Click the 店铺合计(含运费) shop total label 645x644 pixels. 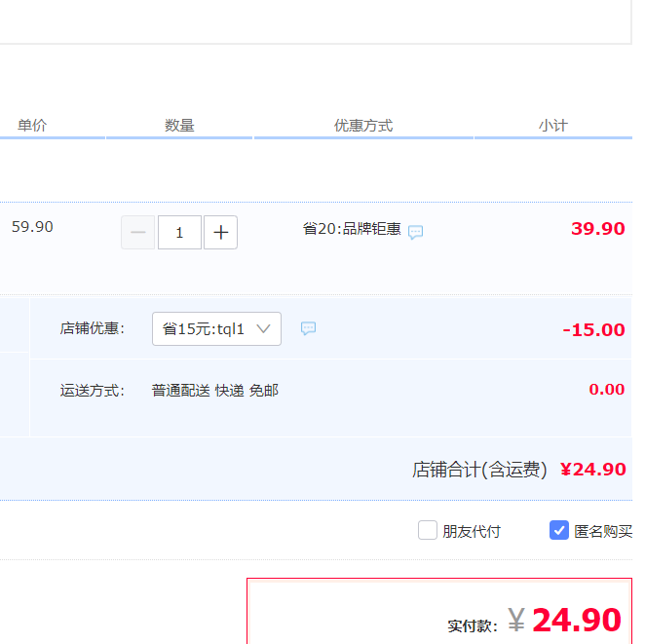479,470
